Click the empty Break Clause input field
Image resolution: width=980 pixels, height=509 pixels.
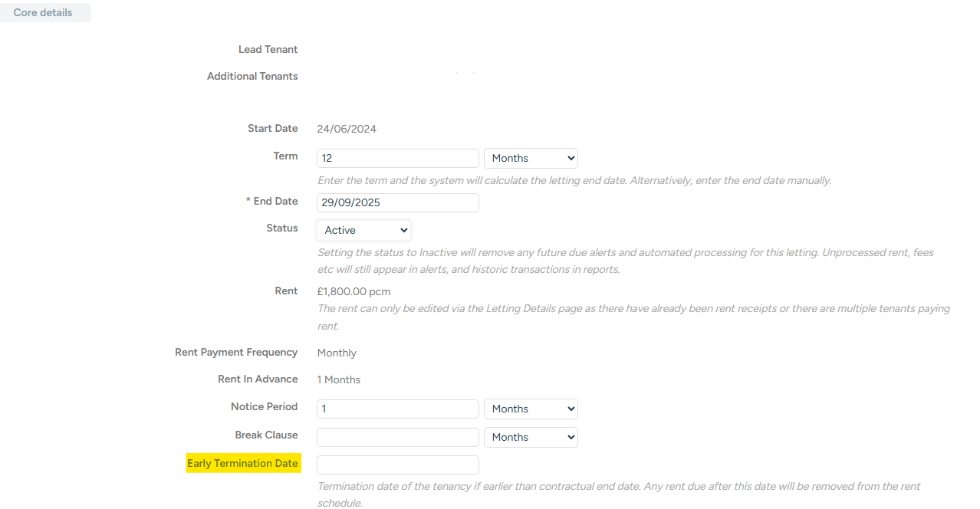(397, 437)
